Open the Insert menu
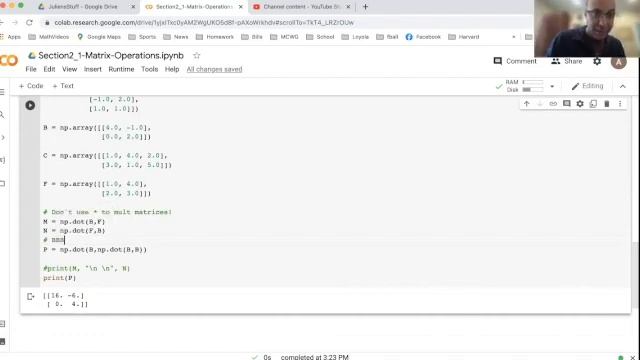Viewport: 640px width, 360px height. 93,69
